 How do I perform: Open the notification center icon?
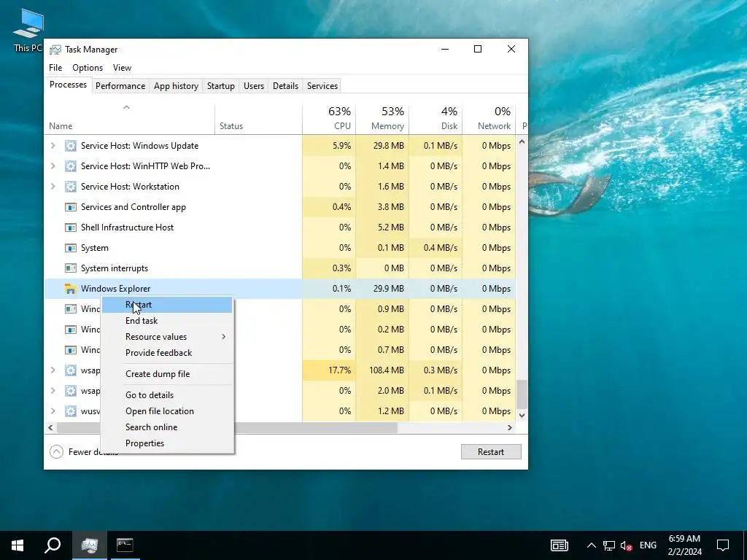click(723, 545)
